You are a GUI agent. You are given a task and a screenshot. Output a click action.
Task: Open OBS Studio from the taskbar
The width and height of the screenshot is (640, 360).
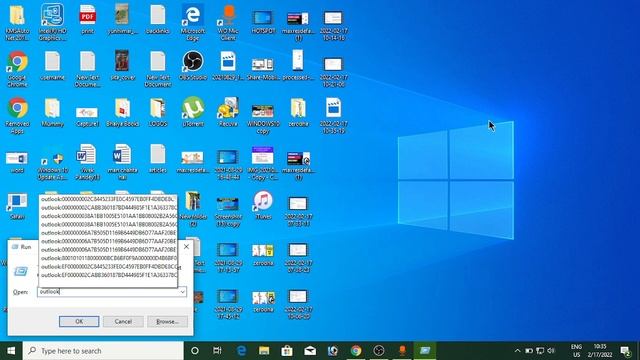[379, 351]
